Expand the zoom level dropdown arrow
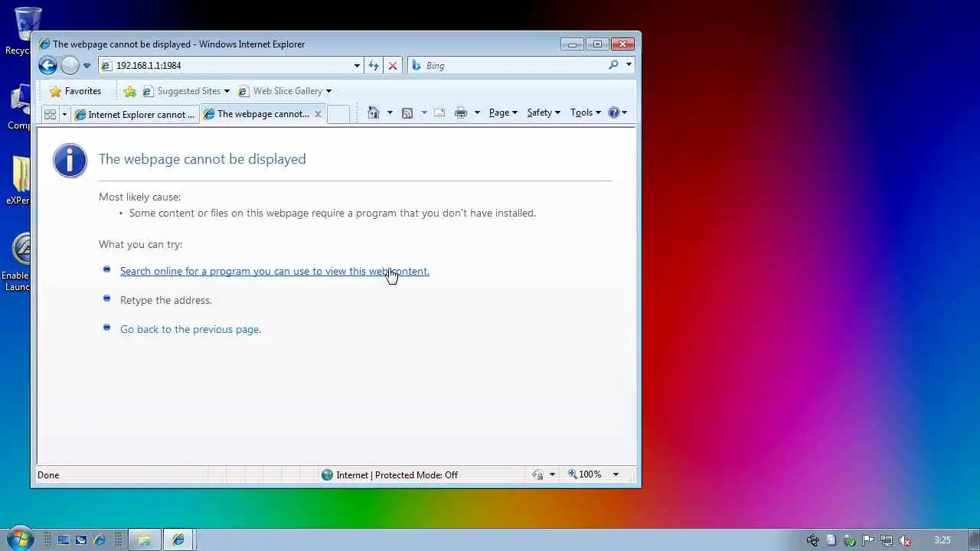Viewport: 980px width, 551px height. point(616,474)
